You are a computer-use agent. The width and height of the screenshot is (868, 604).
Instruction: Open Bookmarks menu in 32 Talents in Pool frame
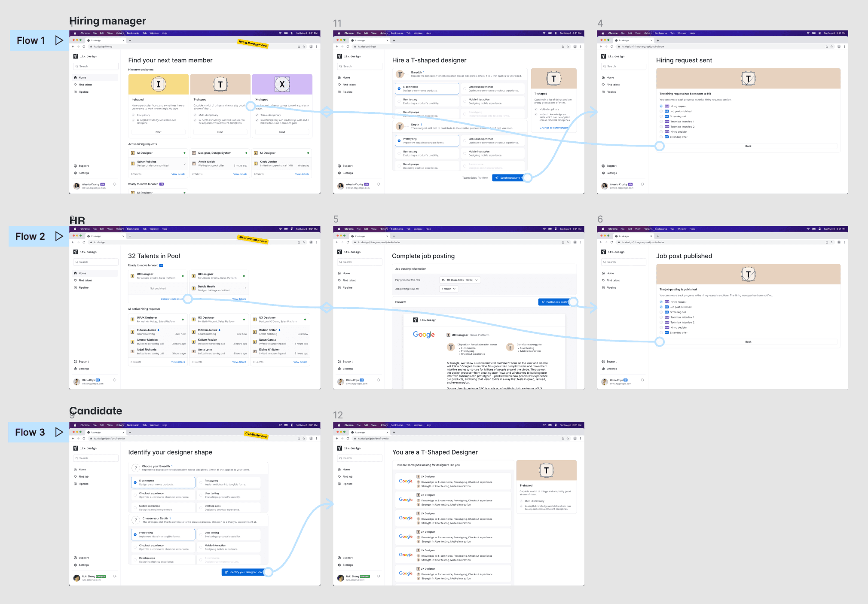pyautogui.click(x=133, y=229)
